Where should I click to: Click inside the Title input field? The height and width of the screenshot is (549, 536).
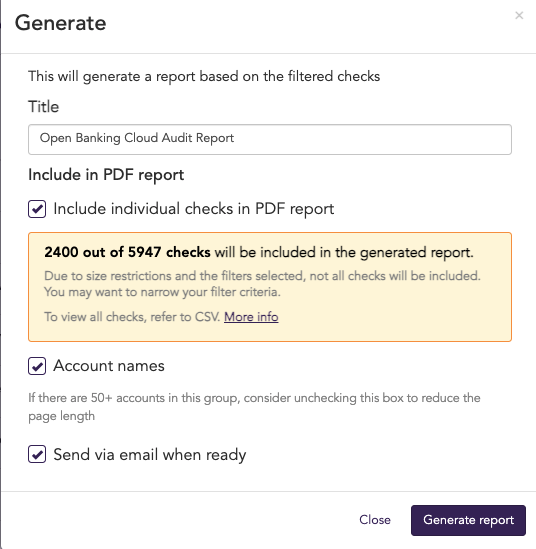pyautogui.click(x=270, y=139)
